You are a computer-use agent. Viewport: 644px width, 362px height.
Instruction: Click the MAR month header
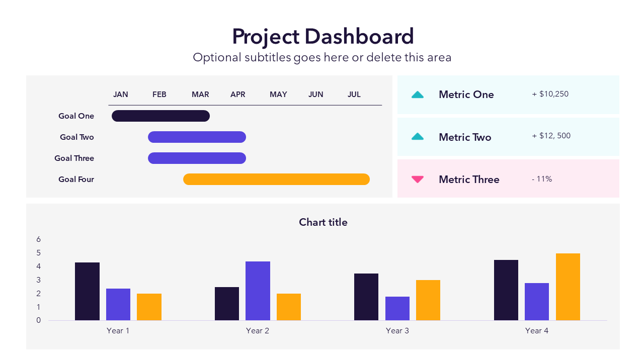click(200, 95)
